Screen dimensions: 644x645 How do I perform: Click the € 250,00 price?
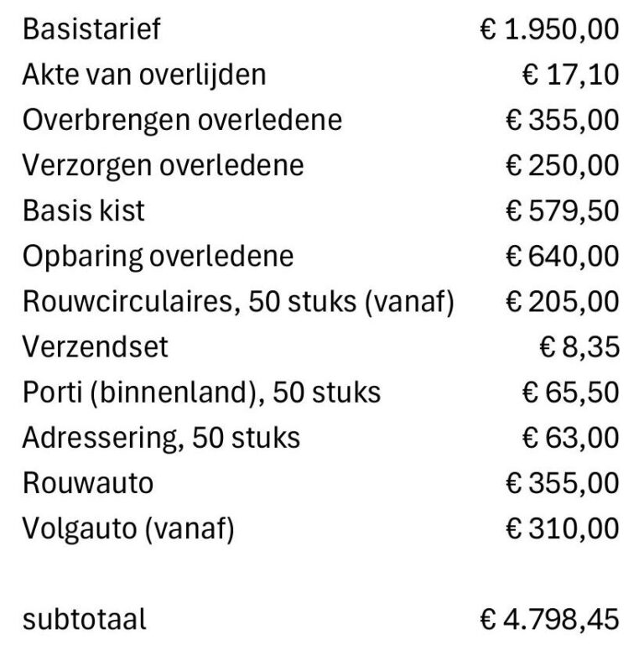click(x=562, y=165)
